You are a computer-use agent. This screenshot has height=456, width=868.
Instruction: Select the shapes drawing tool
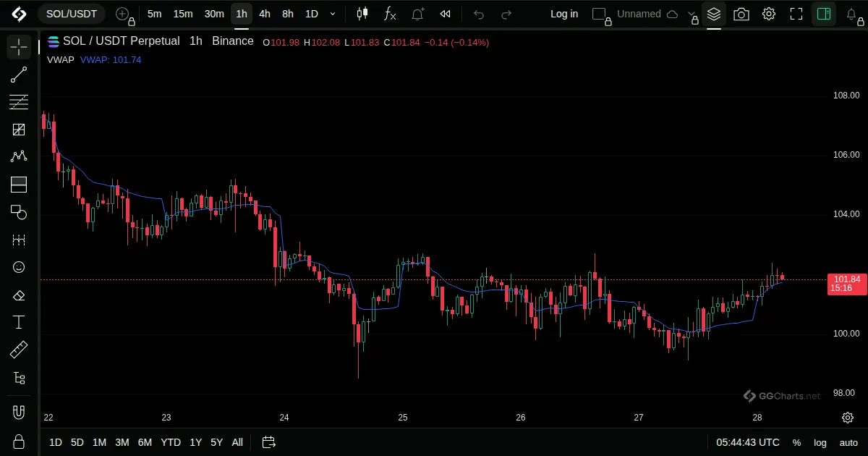point(19,212)
